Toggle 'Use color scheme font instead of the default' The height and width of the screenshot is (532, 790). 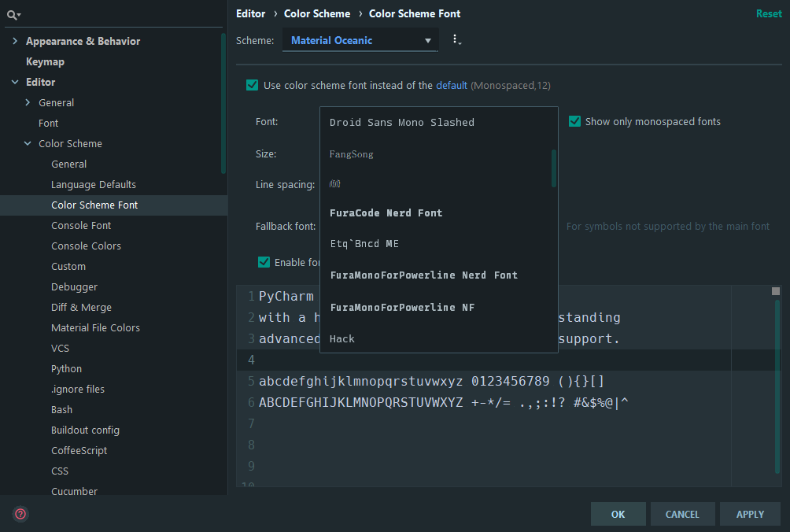click(253, 85)
